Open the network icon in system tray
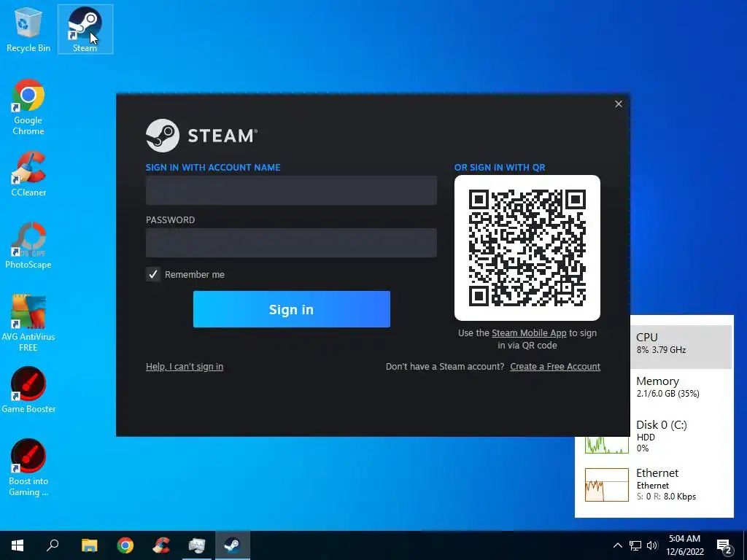747x560 pixels. click(x=635, y=545)
